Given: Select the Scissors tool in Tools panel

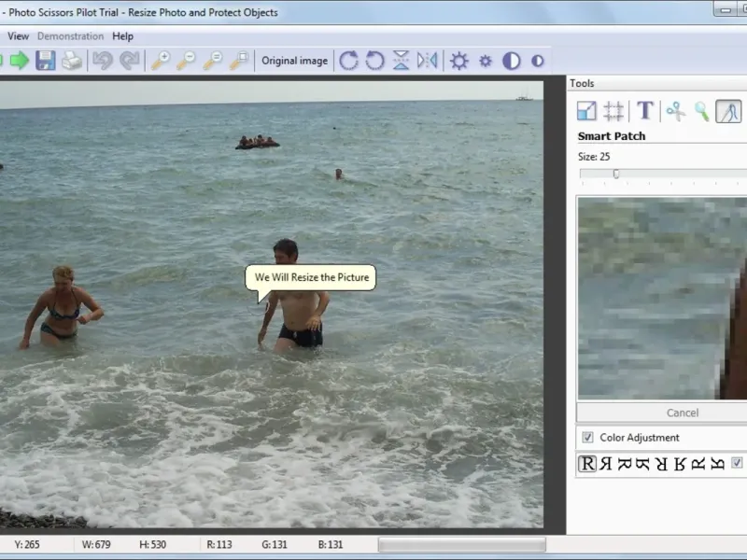Looking at the screenshot, I should coord(675,111).
